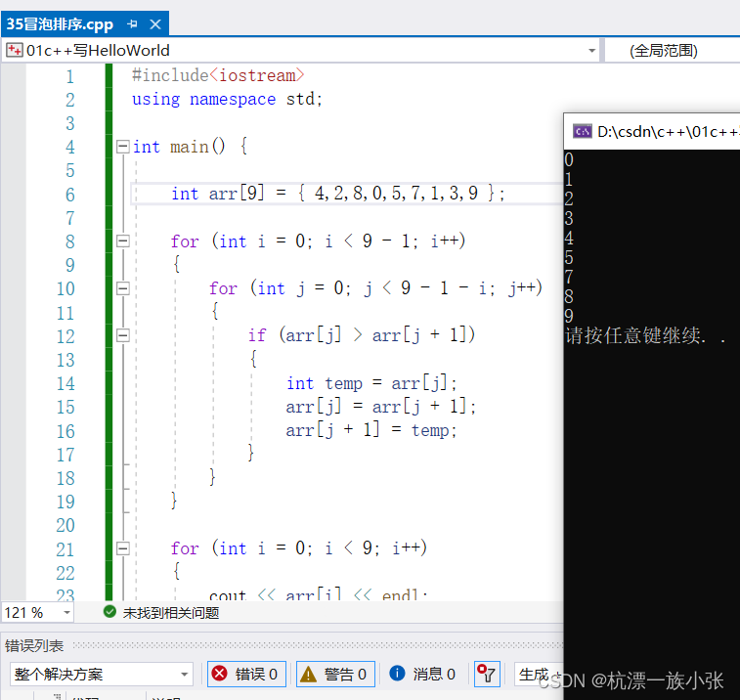Click the if (arr[j] > arr[j + 1]) line
This screenshot has width=740, height=700.
pos(362,335)
